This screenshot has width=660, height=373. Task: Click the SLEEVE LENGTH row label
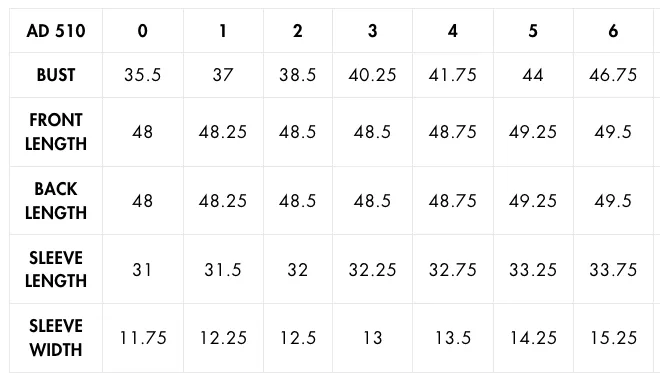[56, 269]
